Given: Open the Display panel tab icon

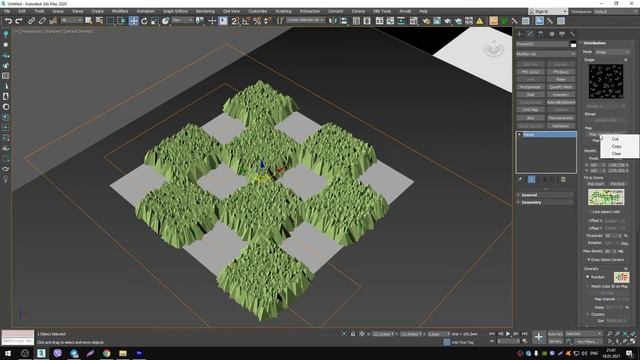Looking at the screenshot, I should click(562, 34).
